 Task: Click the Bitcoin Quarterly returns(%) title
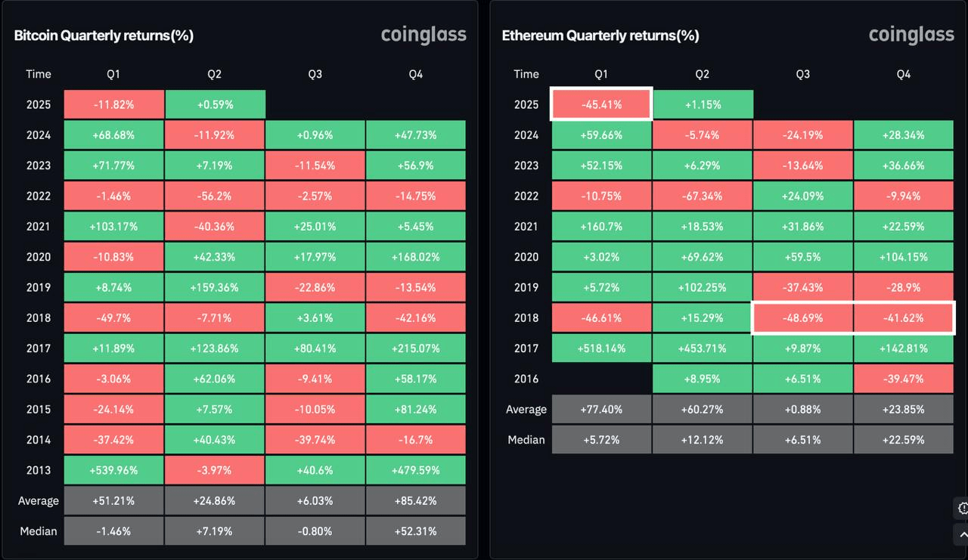click(x=104, y=36)
